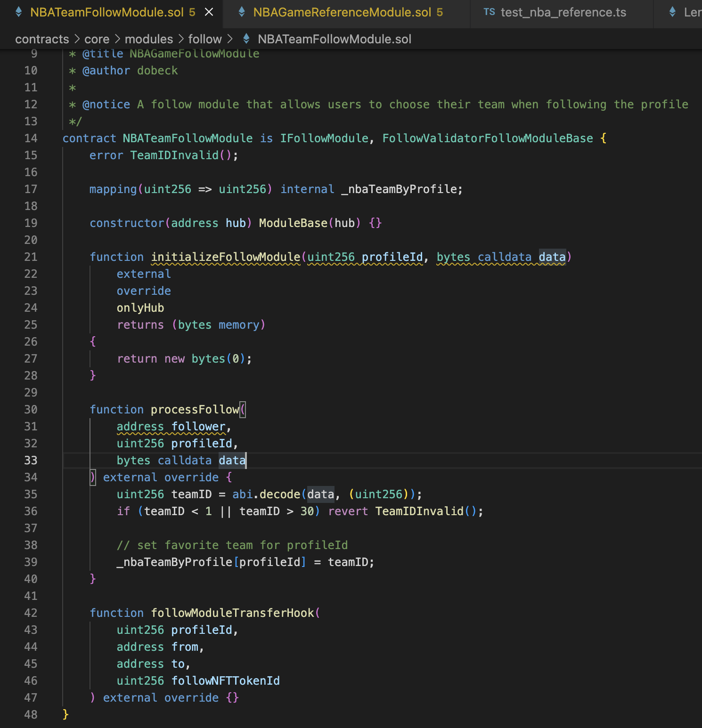Click 'initializeFollowModule' function name

[x=226, y=257]
